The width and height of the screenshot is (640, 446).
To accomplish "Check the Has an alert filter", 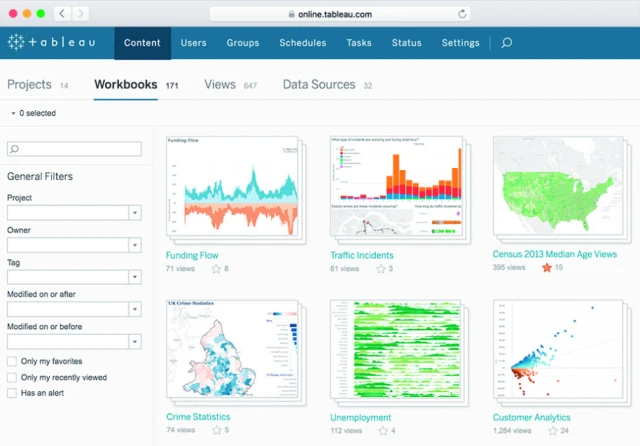I will (12, 393).
